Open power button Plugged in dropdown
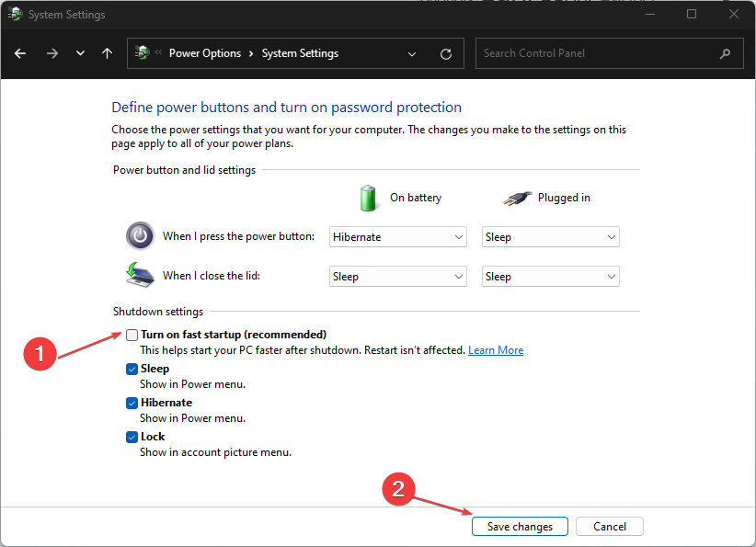The width and height of the screenshot is (756, 547). point(550,237)
